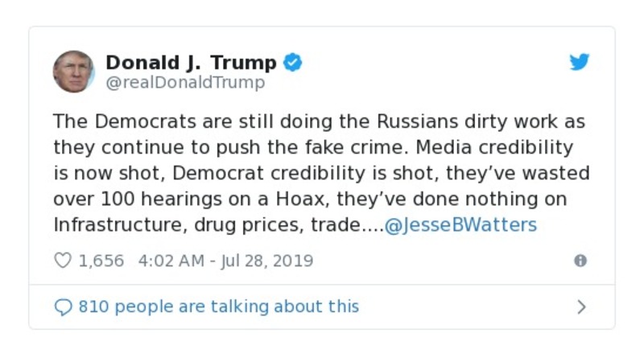The image size is (644, 358).
Task: Select the Jul 28, 2019 date
Action: [x=266, y=261]
